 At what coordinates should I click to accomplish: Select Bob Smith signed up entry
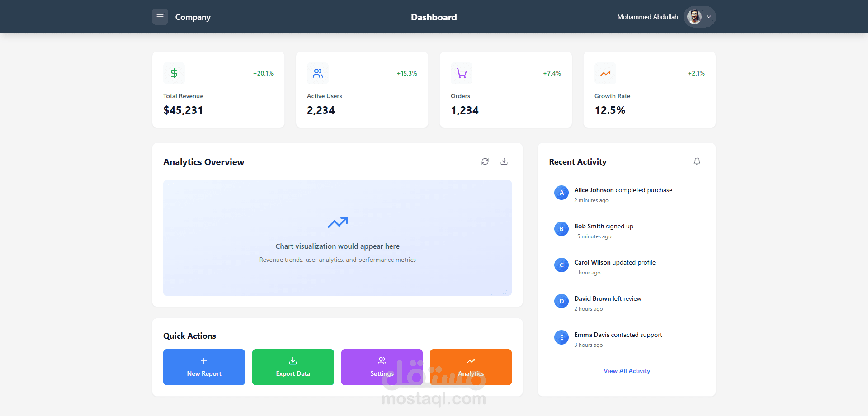pos(627,231)
